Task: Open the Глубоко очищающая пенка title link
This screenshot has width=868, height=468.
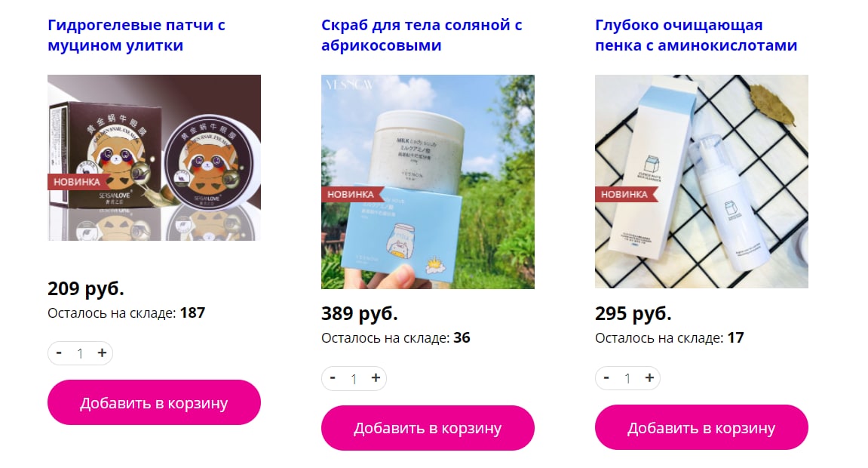Action: coord(696,35)
